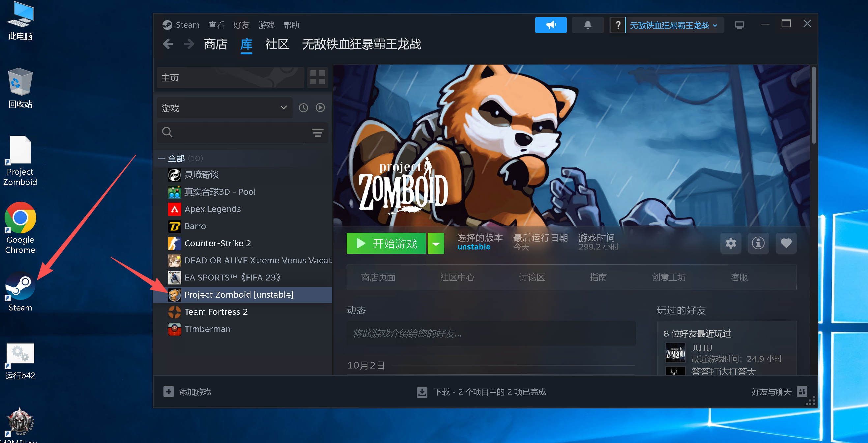Click the 开始游戏 play button

386,243
